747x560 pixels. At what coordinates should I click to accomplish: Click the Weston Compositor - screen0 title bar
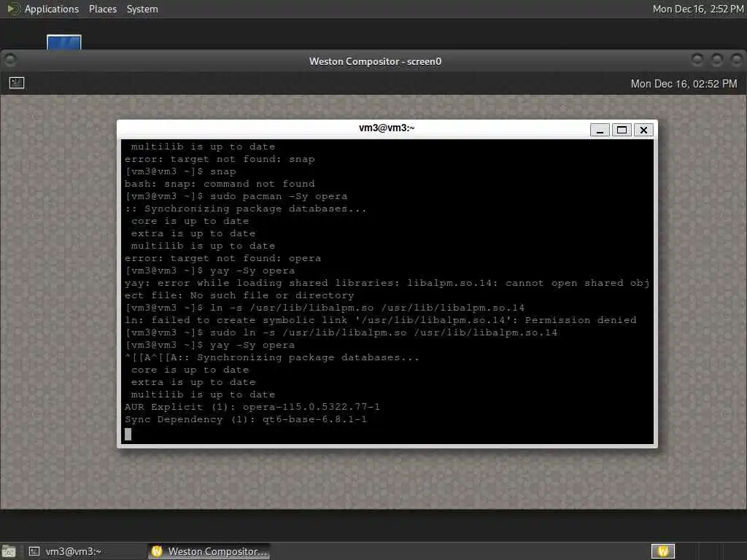375,61
